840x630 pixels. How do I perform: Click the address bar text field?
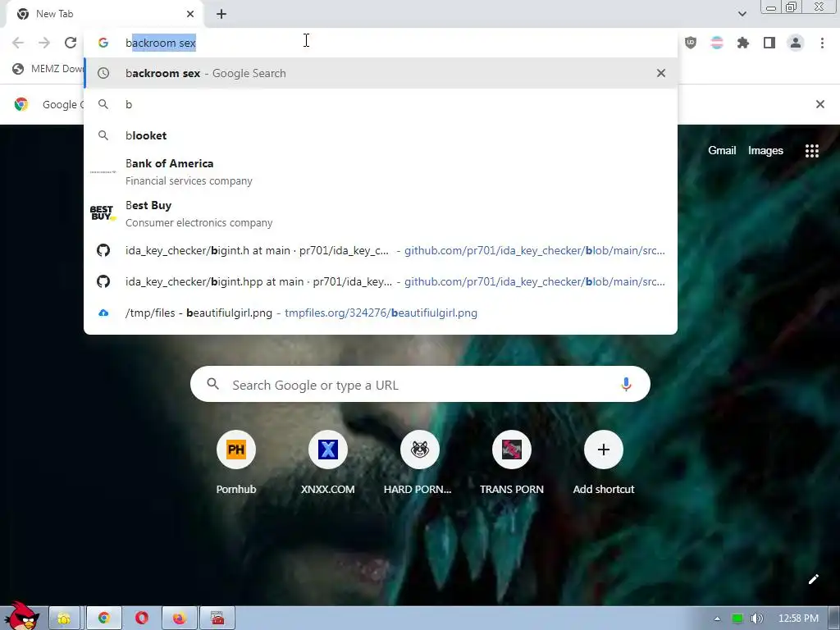tap(381, 43)
